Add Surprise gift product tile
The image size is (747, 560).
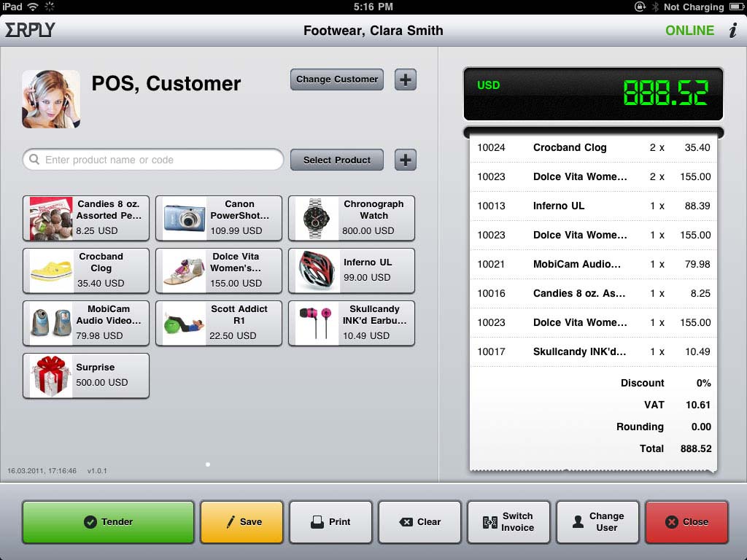(x=86, y=376)
